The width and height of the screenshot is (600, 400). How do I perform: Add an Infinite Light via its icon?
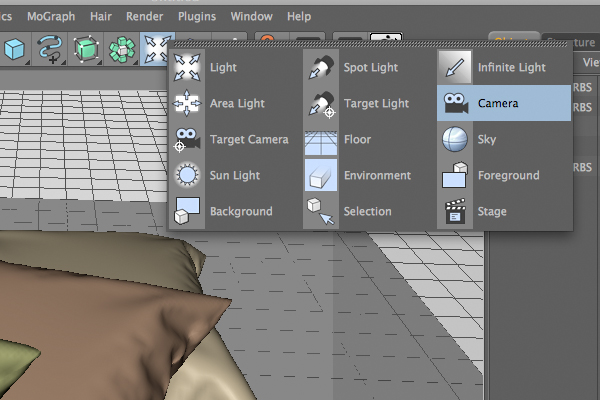(455, 67)
